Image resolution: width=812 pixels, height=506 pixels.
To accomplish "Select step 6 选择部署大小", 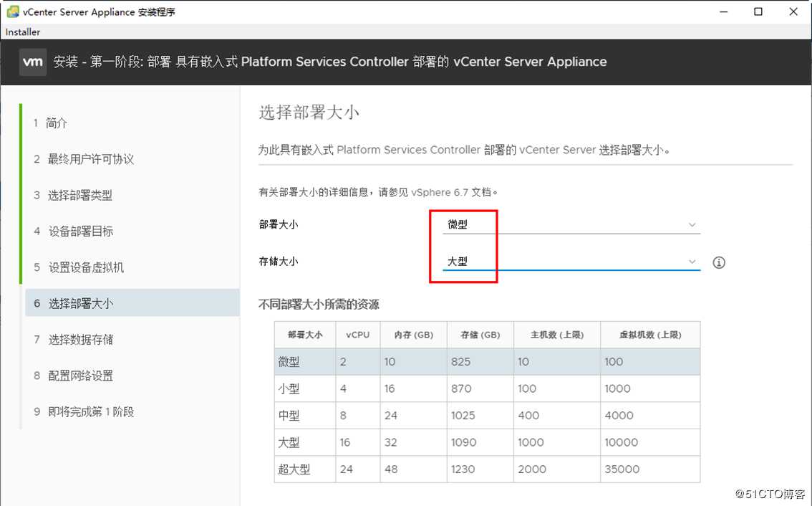I will click(132, 303).
